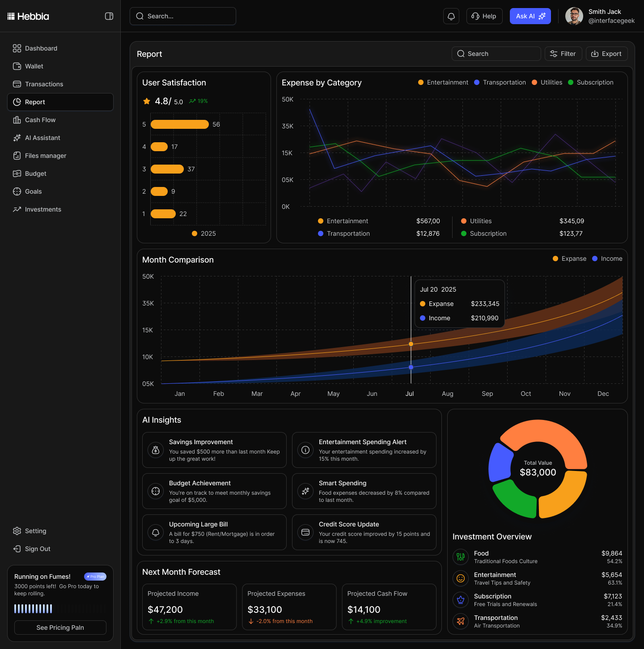Open the Investments page from sidebar
The height and width of the screenshot is (649, 644).
point(43,209)
